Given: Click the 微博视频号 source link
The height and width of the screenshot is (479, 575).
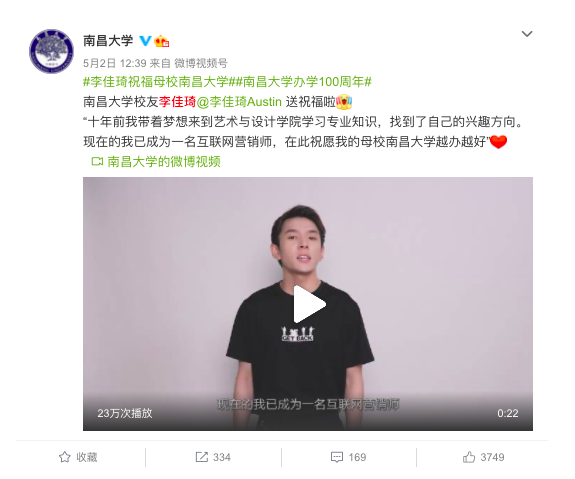Looking at the screenshot, I should (x=201, y=63).
